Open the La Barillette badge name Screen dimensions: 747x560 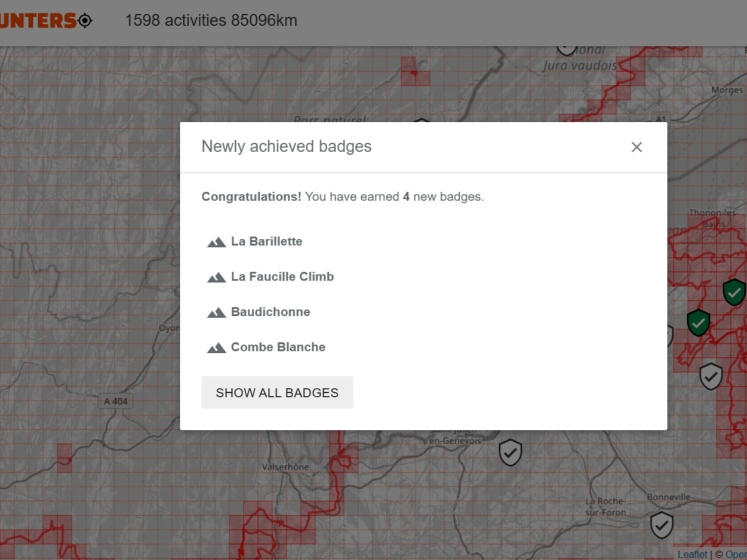tap(266, 241)
